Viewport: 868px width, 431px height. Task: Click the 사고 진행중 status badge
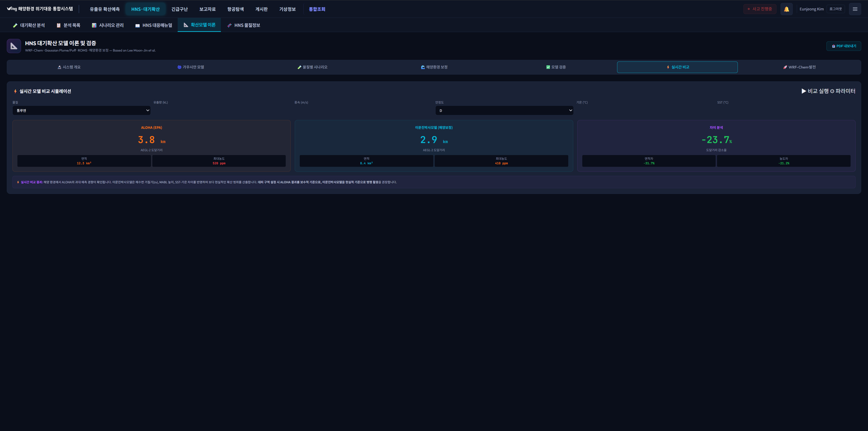coord(759,9)
